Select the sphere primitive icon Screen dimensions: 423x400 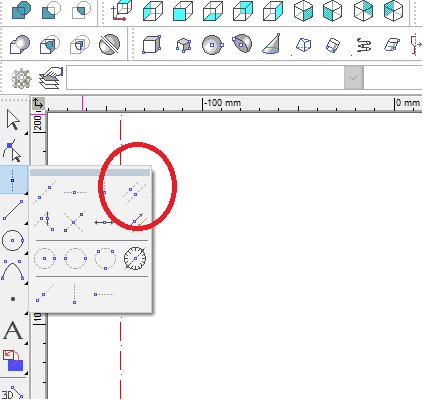pyautogui.click(x=212, y=44)
